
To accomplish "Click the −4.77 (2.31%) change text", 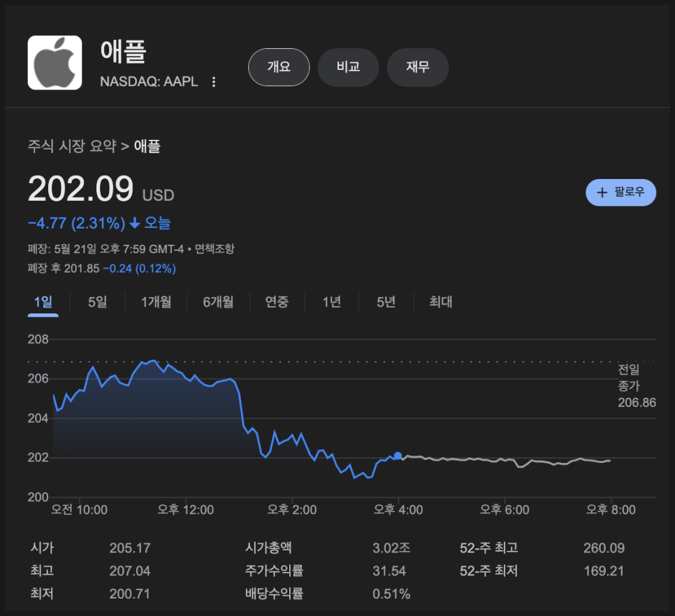I will coord(77,223).
